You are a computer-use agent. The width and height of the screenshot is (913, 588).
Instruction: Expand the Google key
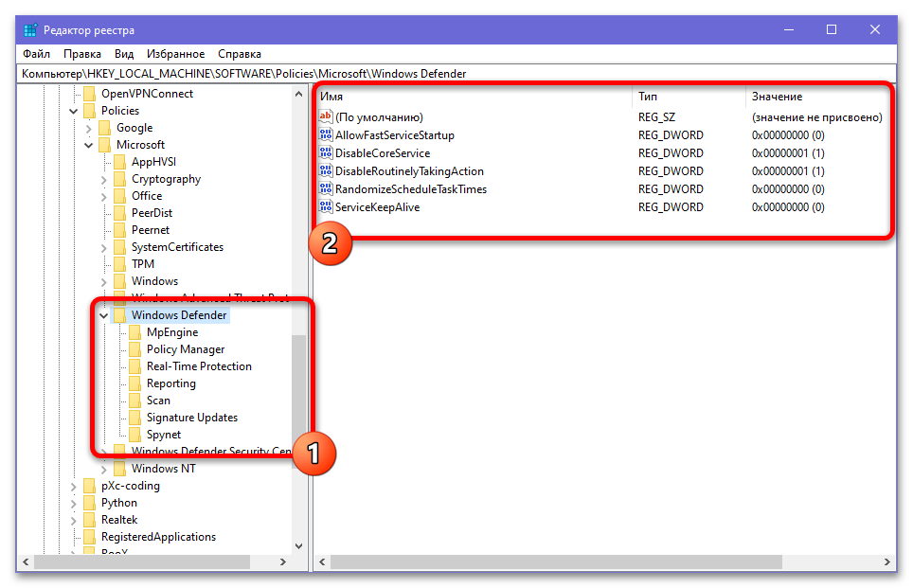[88, 128]
